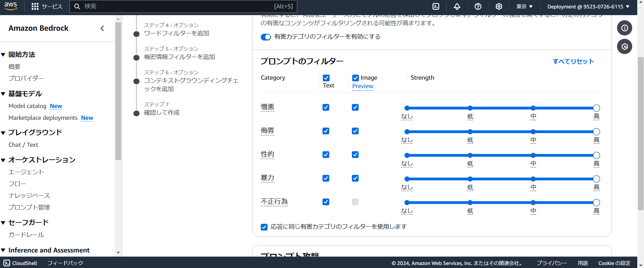This screenshot has width=644, height=268.
Task: Toggle 応答に同じ有害カテゴリのフィルターを使用します checkbox
Action: pyautogui.click(x=264, y=227)
